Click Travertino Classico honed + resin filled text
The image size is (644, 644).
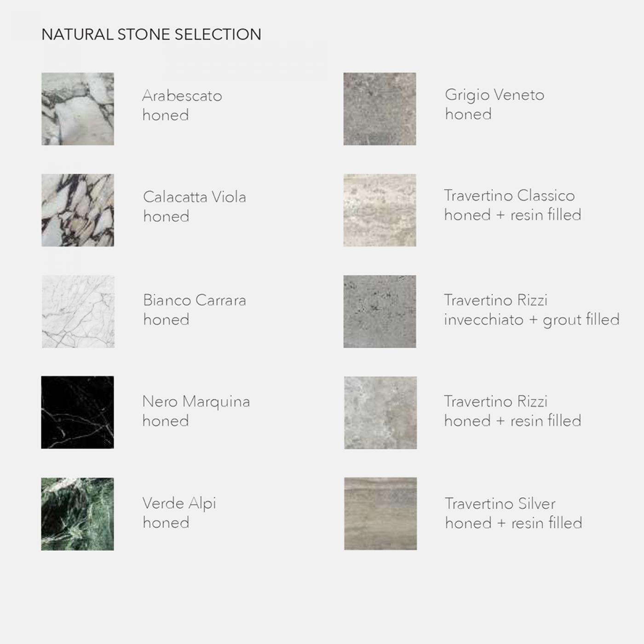tap(512, 205)
